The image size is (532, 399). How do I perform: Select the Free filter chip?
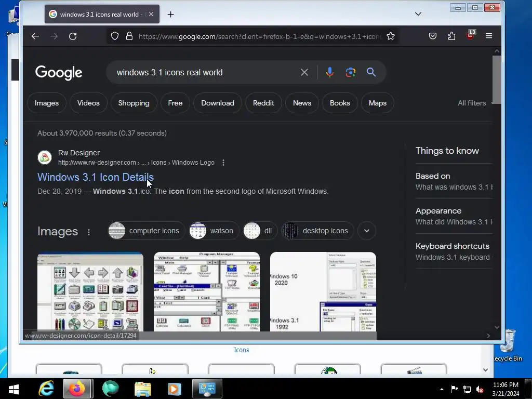[175, 103]
